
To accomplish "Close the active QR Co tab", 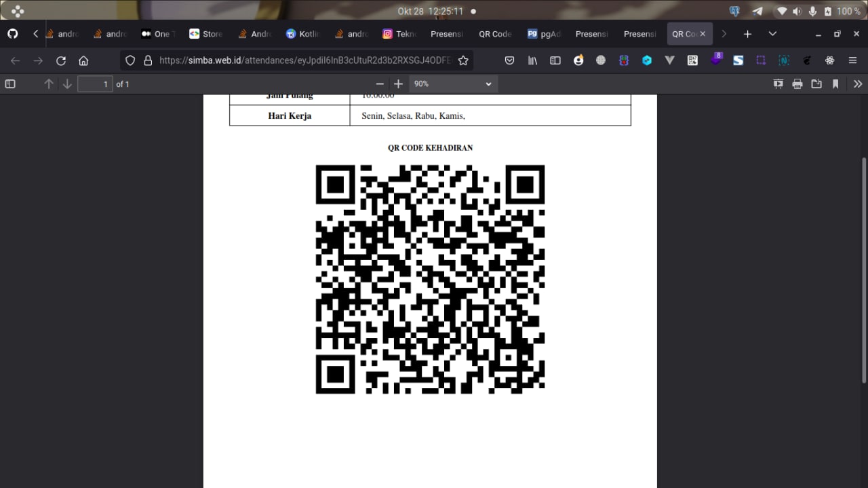I will [703, 34].
